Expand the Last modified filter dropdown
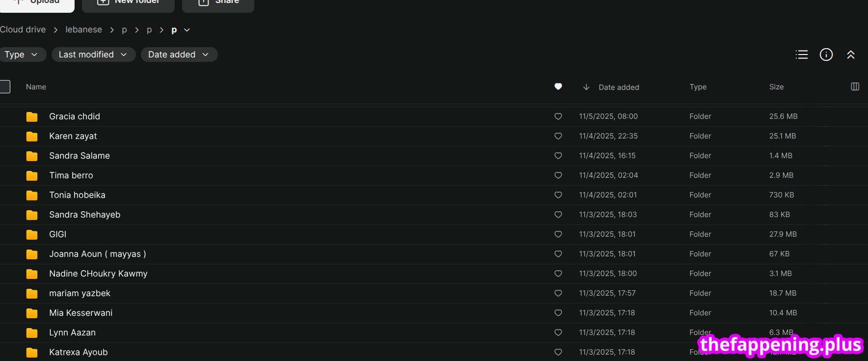The width and height of the screenshot is (868, 361). coord(93,55)
